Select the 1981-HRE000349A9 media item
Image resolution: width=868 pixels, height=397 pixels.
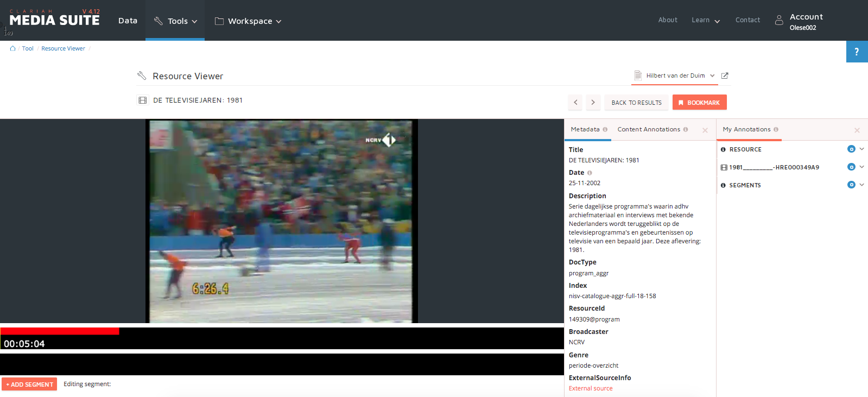pos(774,167)
